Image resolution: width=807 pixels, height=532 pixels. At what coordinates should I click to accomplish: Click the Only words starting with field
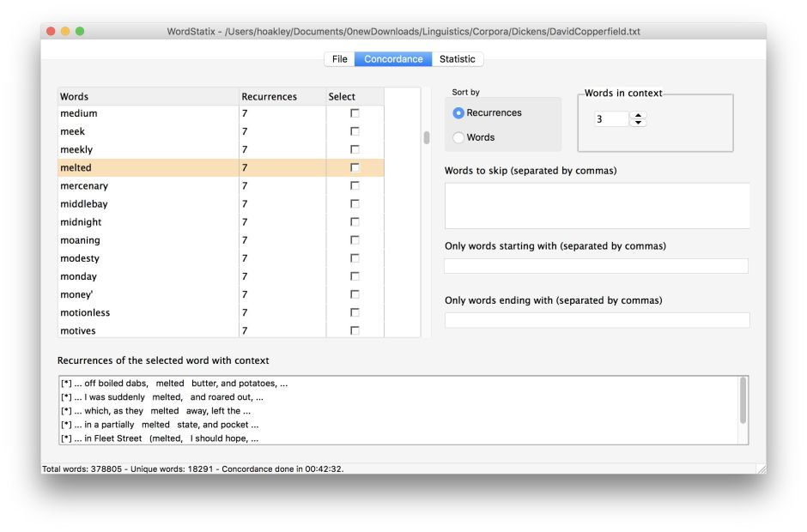pyautogui.click(x=596, y=266)
